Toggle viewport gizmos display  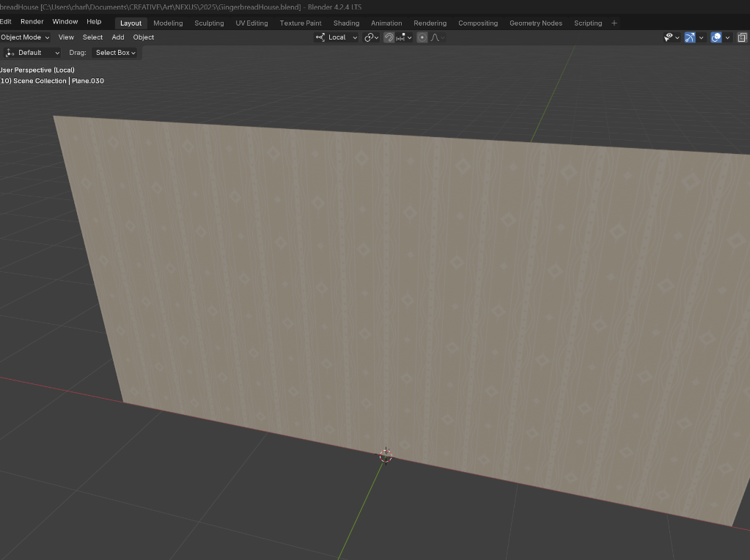point(690,37)
